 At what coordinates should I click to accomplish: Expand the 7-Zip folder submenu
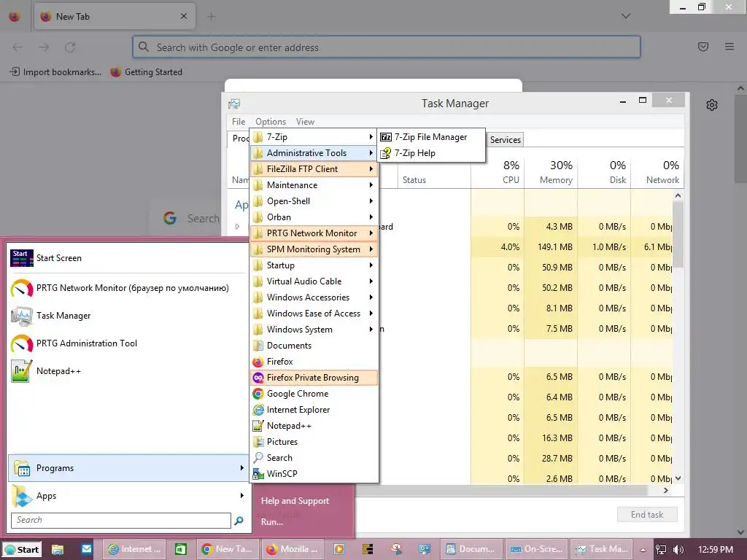click(x=314, y=137)
